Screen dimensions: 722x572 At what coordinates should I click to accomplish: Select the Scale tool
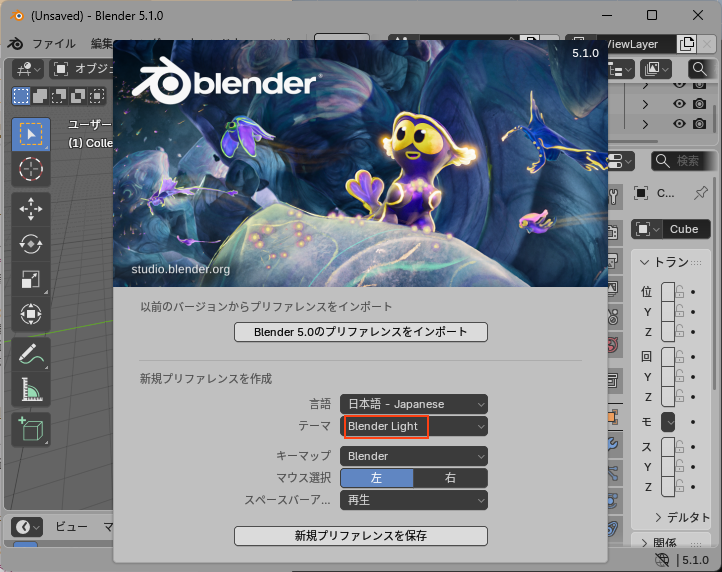pyautogui.click(x=31, y=279)
